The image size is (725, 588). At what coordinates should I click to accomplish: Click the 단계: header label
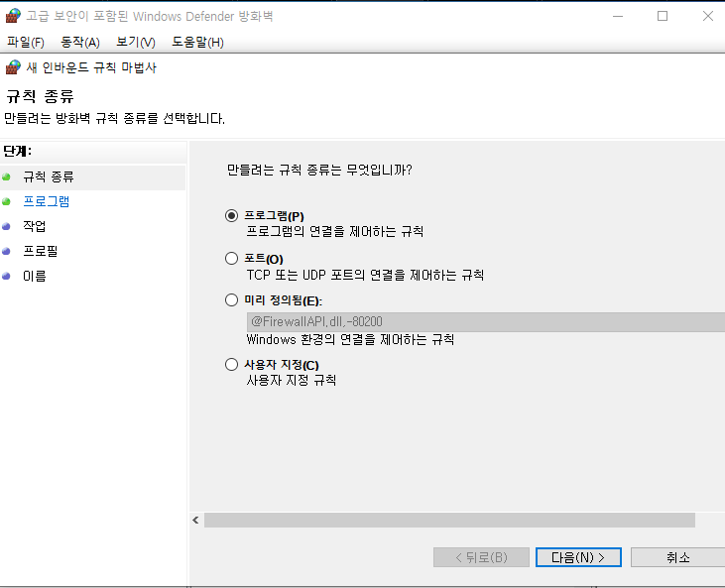click(18, 151)
